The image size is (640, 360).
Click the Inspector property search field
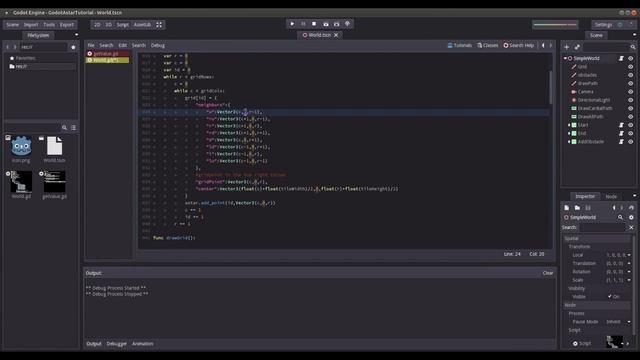pos(602,227)
